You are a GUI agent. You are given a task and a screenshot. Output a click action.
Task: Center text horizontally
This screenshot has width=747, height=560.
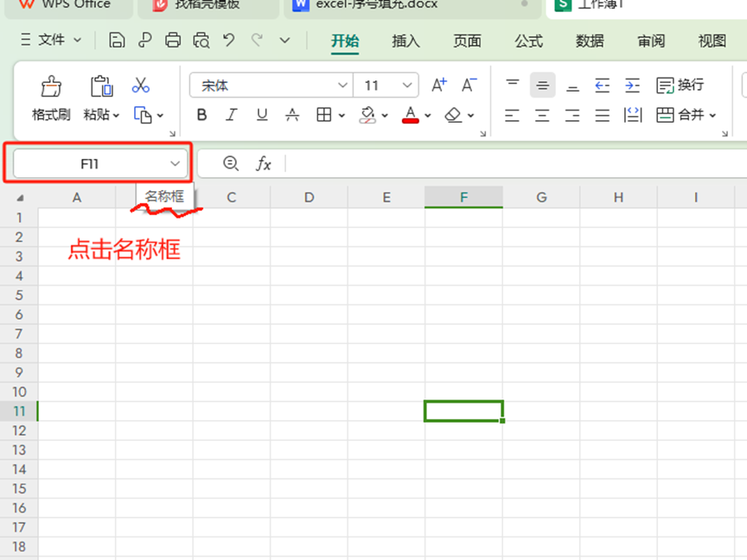tap(542, 115)
